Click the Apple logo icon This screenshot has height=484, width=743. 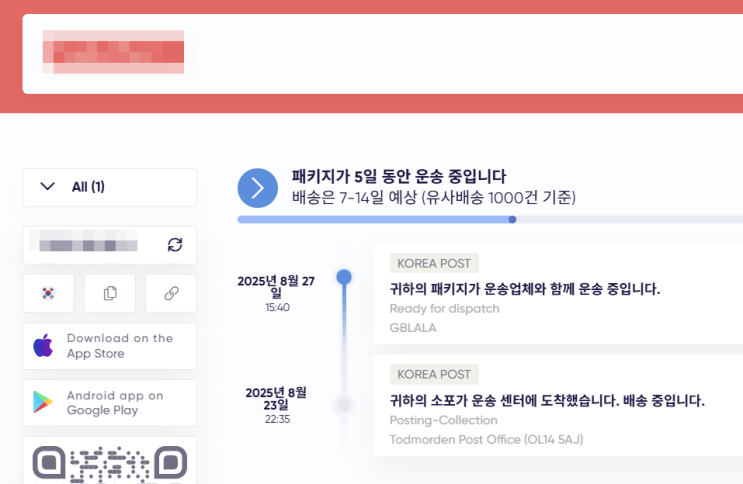43,346
